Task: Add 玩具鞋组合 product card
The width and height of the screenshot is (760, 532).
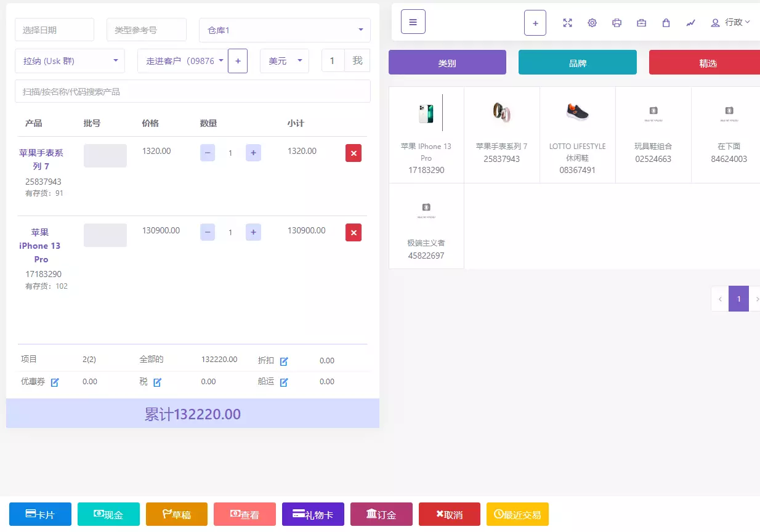Action: [x=653, y=135]
